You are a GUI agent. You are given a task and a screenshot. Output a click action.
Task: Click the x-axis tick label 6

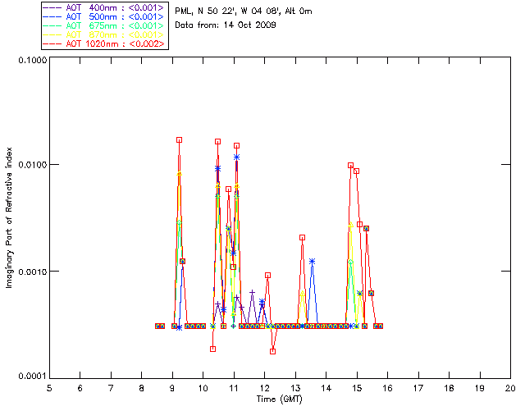click(80, 388)
